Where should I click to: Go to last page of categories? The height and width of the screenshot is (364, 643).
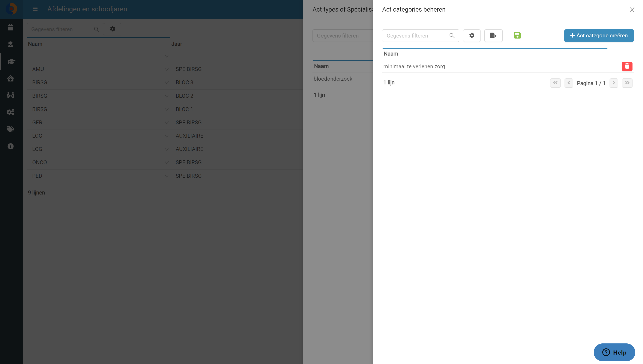click(627, 83)
